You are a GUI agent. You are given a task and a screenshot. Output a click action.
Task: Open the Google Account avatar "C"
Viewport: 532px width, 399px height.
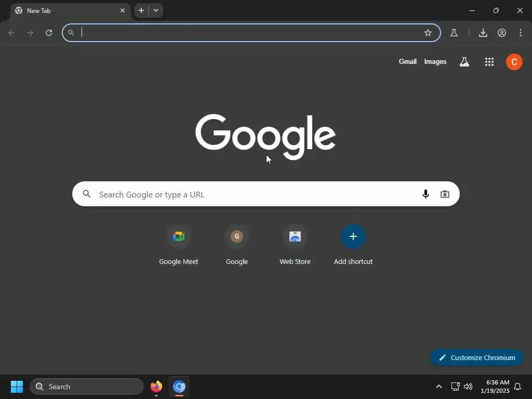click(514, 62)
